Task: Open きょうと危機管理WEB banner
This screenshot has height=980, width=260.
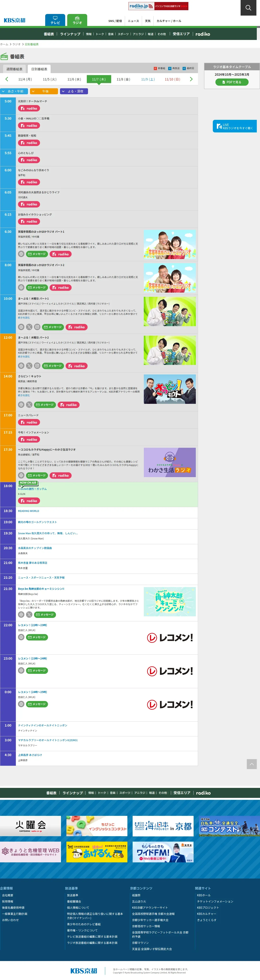Action: click(x=30, y=852)
